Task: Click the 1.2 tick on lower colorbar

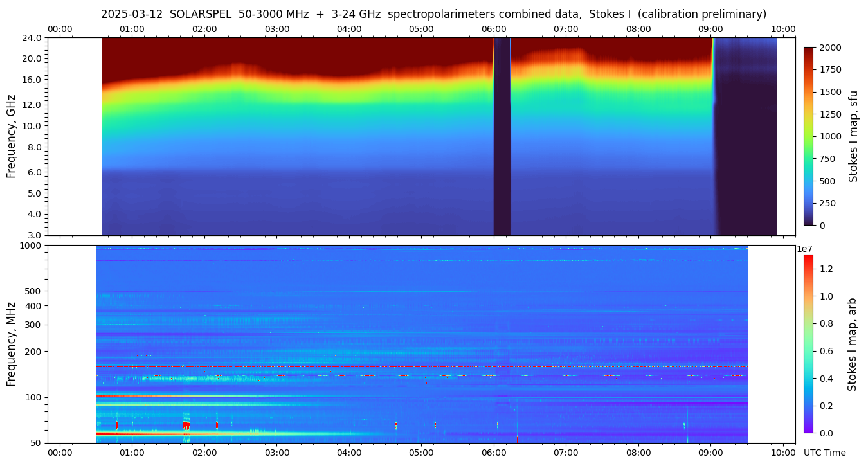Action: (x=827, y=269)
